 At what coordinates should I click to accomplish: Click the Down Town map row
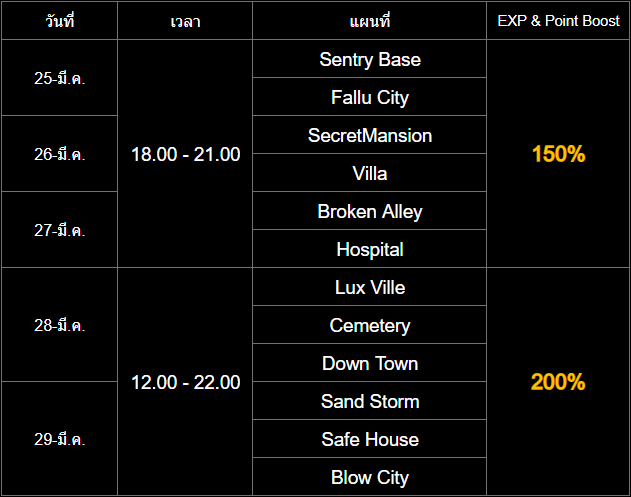370,364
